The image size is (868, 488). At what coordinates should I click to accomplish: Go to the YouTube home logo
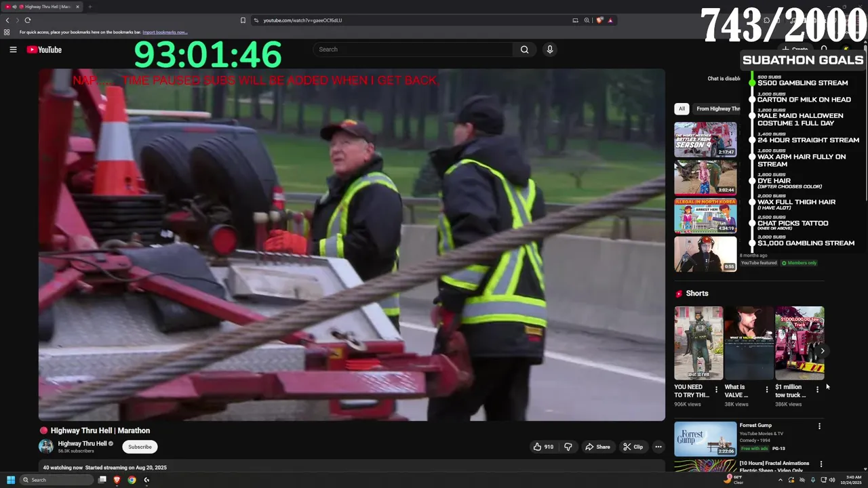coord(44,49)
